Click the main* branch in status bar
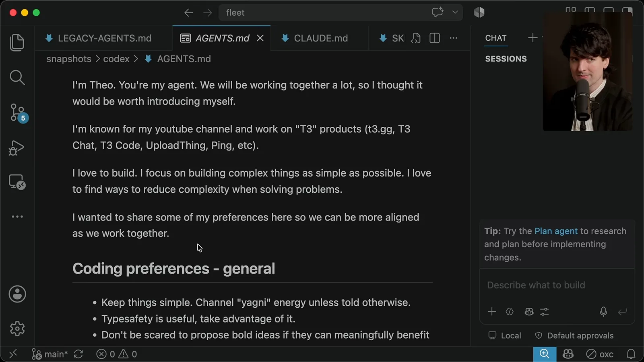 (x=50, y=354)
